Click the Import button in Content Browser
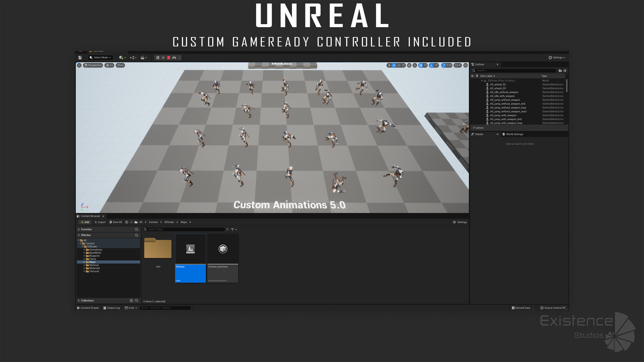Image resolution: width=644 pixels, height=362 pixels. click(100, 222)
